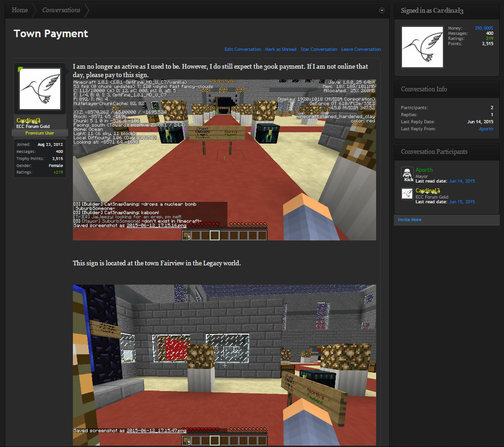Click the Premium User banner
Viewport: 504px width, 447px height.
click(x=40, y=133)
